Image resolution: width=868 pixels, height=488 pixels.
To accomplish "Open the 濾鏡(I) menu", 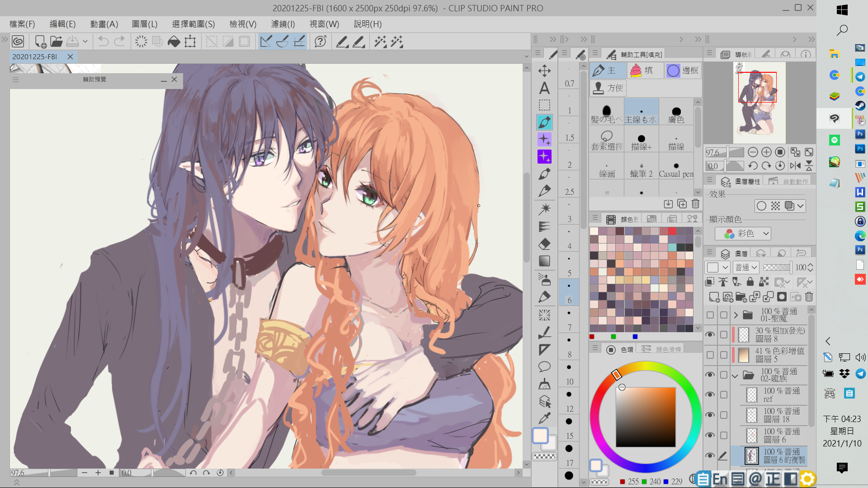I will click(283, 24).
